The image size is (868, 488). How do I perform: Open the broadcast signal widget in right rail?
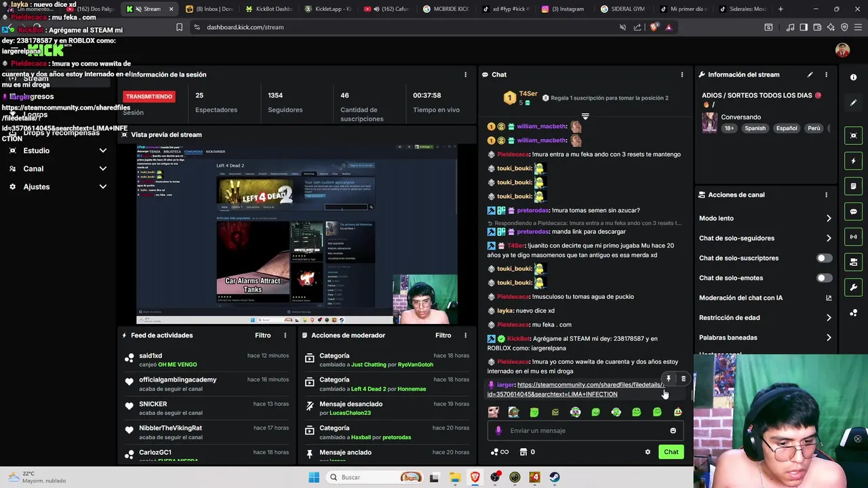tap(853, 237)
